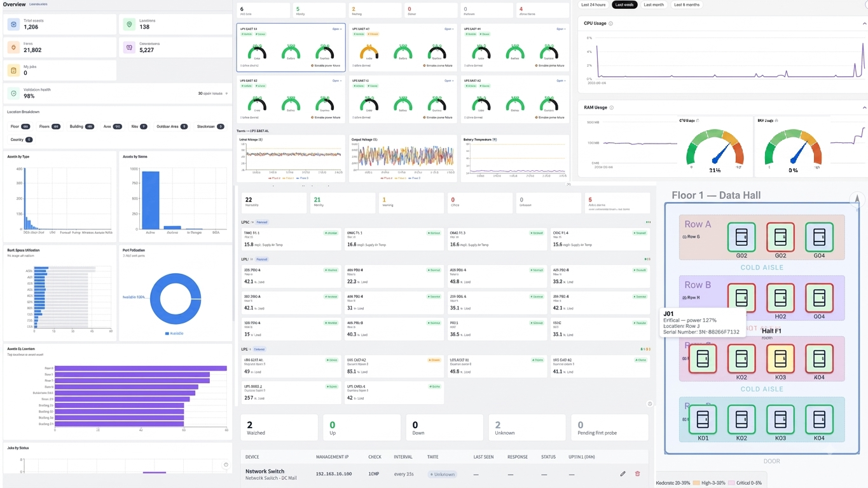Select the Outdoor Area location chip
The width and height of the screenshot is (868, 488).
pyautogui.click(x=172, y=126)
